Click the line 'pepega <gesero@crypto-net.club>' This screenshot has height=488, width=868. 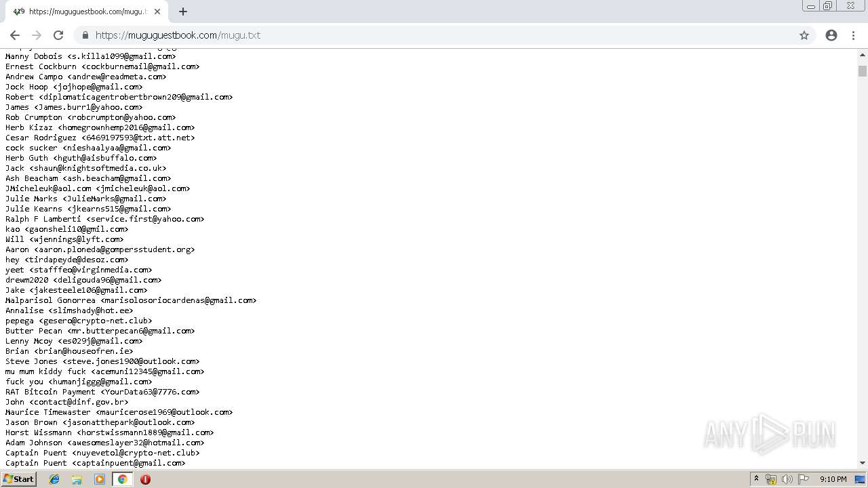79,321
